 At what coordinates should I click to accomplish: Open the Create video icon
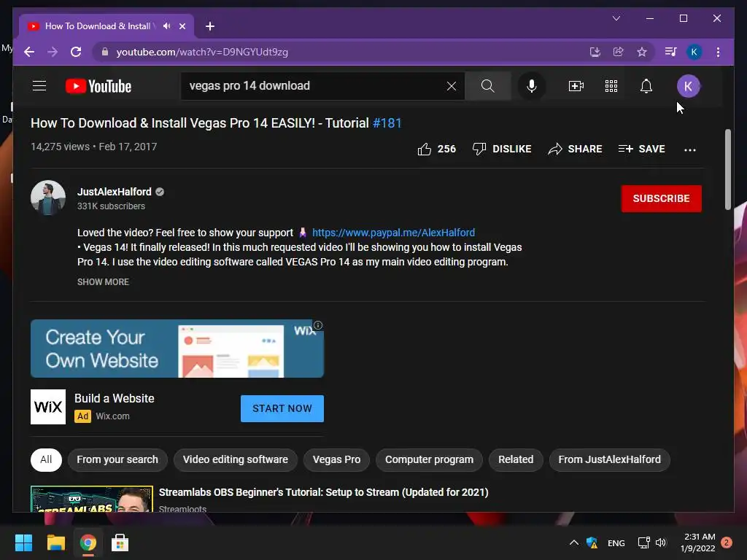pyautogui.click(x=576, y=86)
